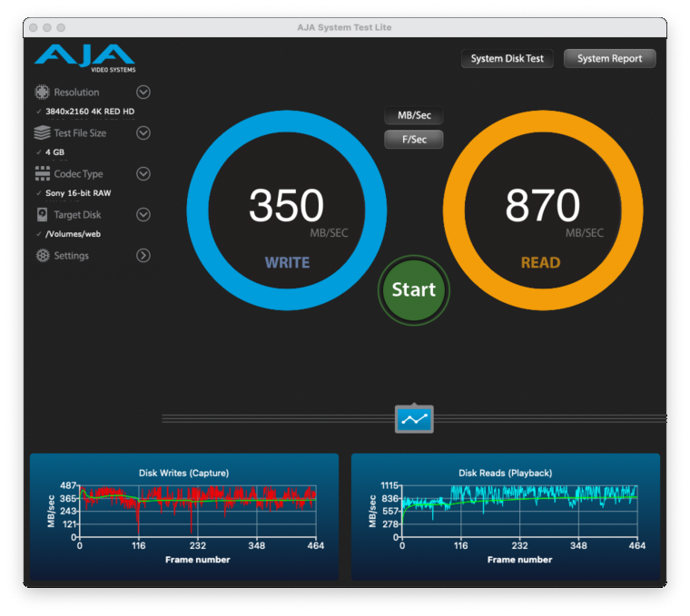Switch units to MB/Sec
This screenshot has width=690, height=616.
pyautogui.click(x=414, y=115)
